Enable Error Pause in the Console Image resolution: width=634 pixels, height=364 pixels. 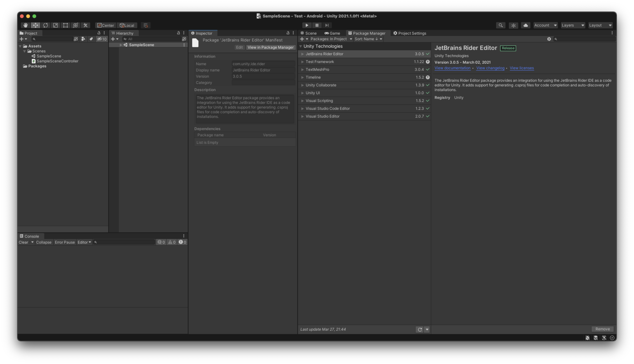tap(65, 242)
